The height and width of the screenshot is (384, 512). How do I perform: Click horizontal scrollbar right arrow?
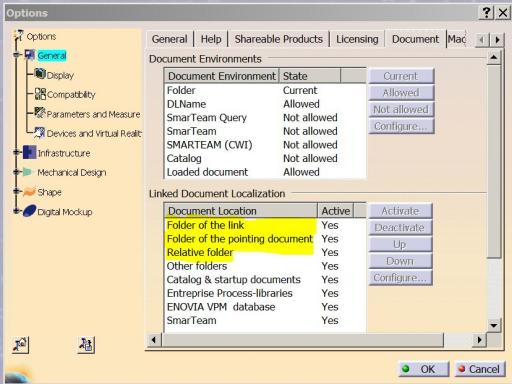[480, 340]
